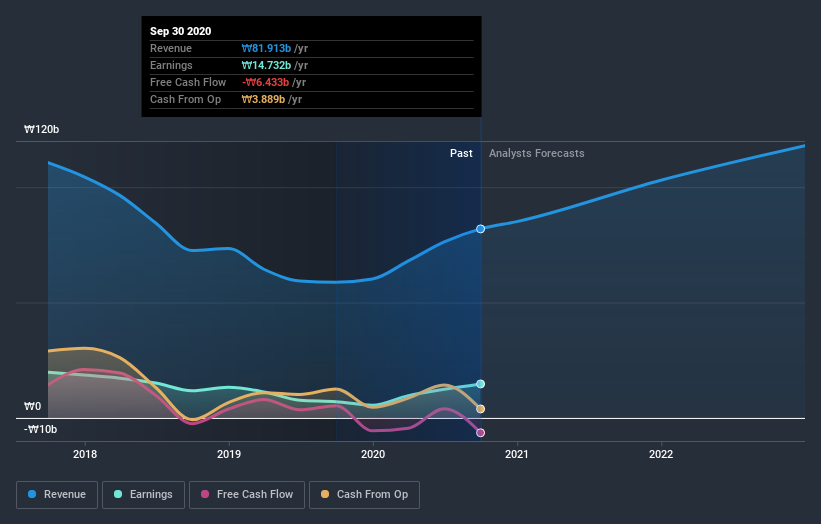Image resolution: width=821 pixels, height=524 pixels.
Task: Click the Revenue row label in tooltip
Action: [x=171, y=48]
